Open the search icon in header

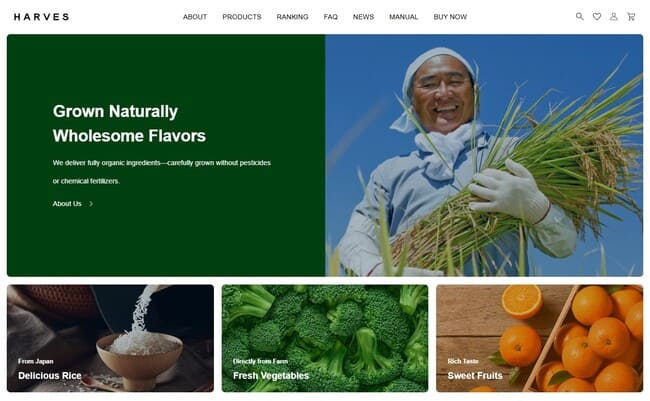coord(580,17)
